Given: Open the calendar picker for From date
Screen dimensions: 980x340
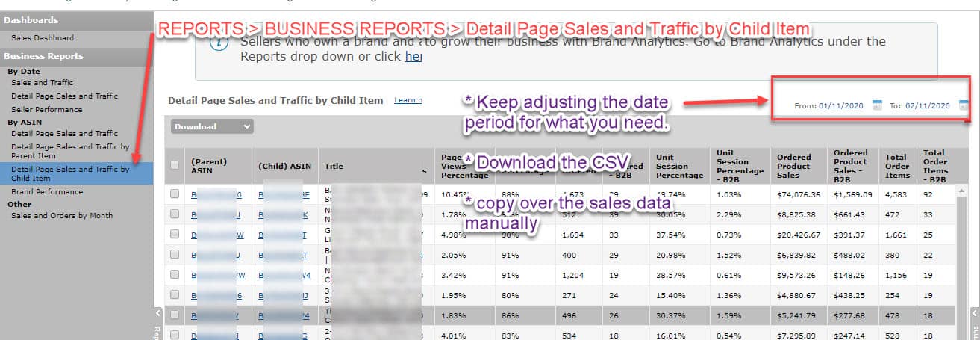Looking at the screenshot, I should [877, 106].
